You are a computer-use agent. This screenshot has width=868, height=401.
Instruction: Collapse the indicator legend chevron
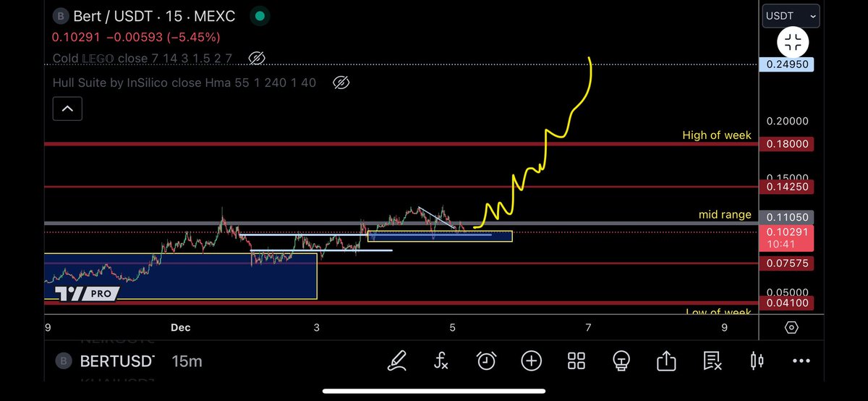(x=67, y=109)
